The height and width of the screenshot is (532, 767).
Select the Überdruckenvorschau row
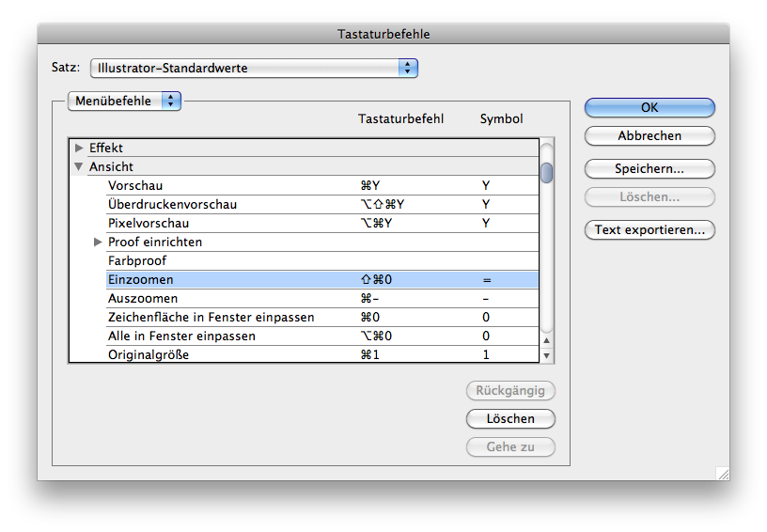172,204
